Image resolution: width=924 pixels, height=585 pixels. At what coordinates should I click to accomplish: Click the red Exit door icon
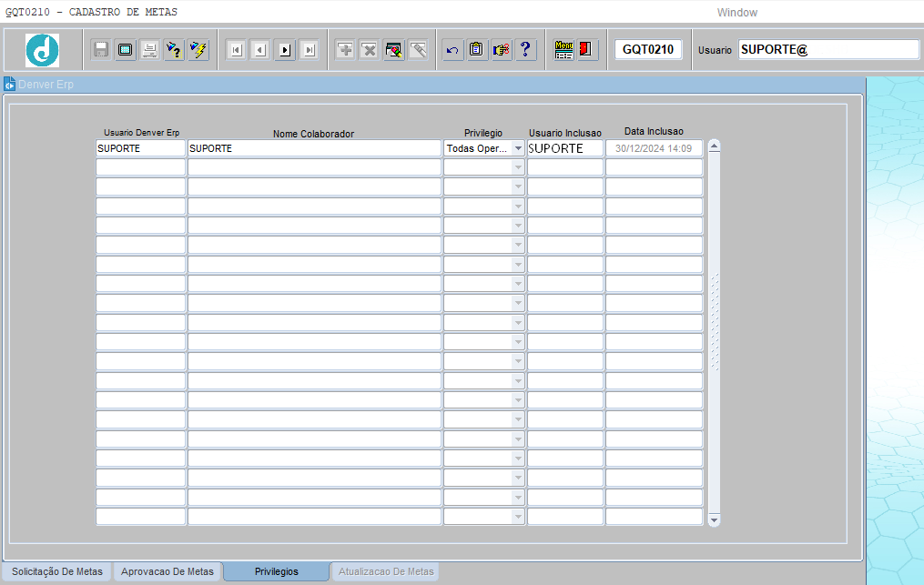[x=585, y=49]
